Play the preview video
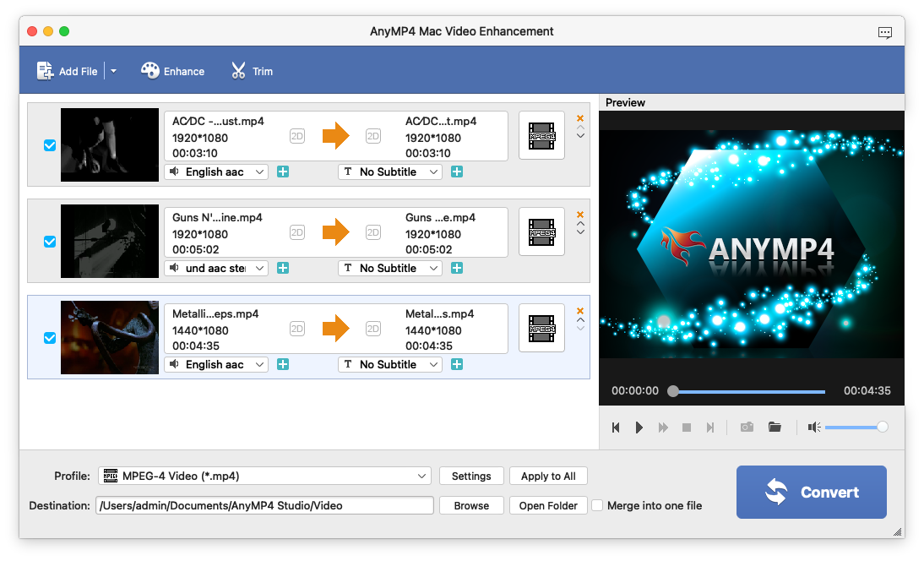This screenshot has height=561, width=924. click(x=639, y=428)
